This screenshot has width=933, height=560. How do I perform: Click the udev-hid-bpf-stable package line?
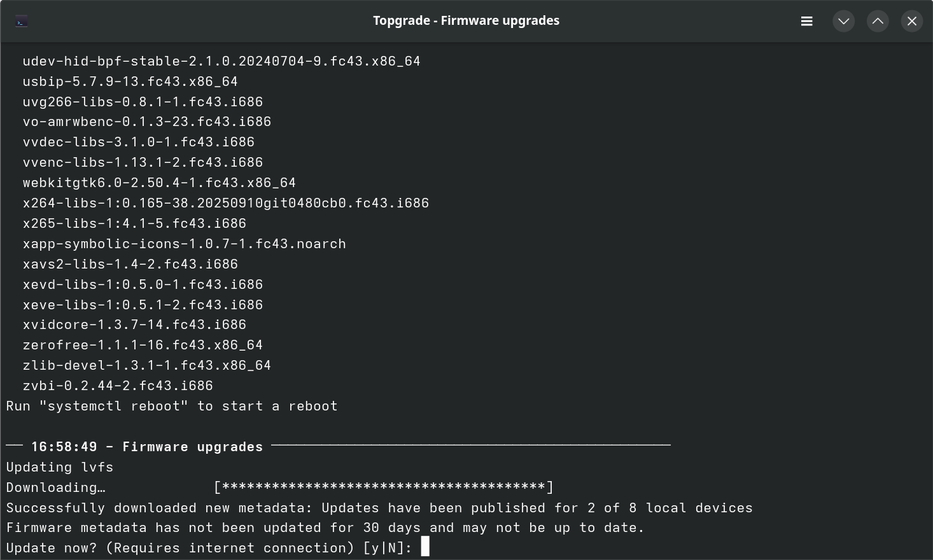click(221, 61)
